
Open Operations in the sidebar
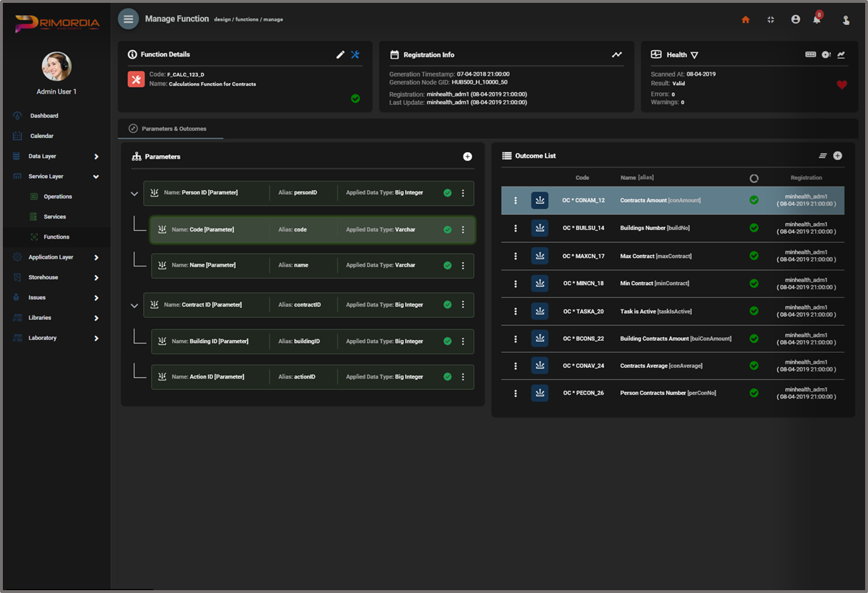coord(57,196)
